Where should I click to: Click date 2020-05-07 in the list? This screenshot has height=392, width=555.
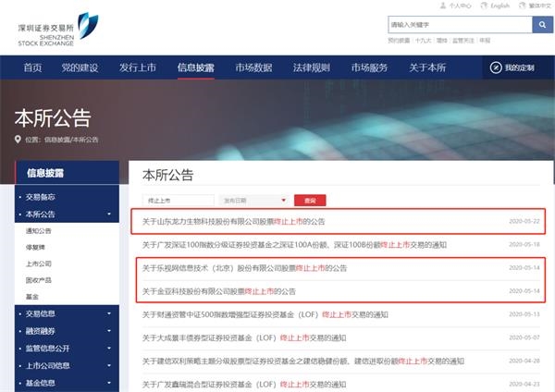click(x=524, y=337)
